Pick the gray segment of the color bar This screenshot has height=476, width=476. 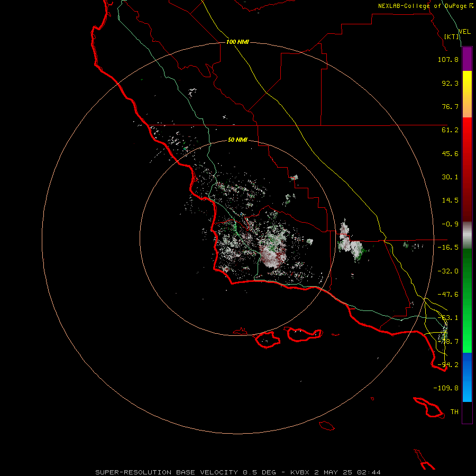[467, 235]
